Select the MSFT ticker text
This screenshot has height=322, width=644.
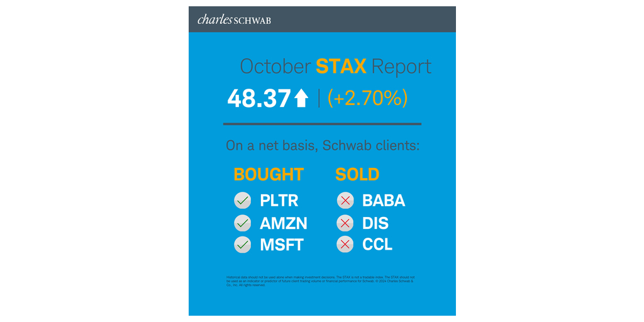[x=280, y=245]
